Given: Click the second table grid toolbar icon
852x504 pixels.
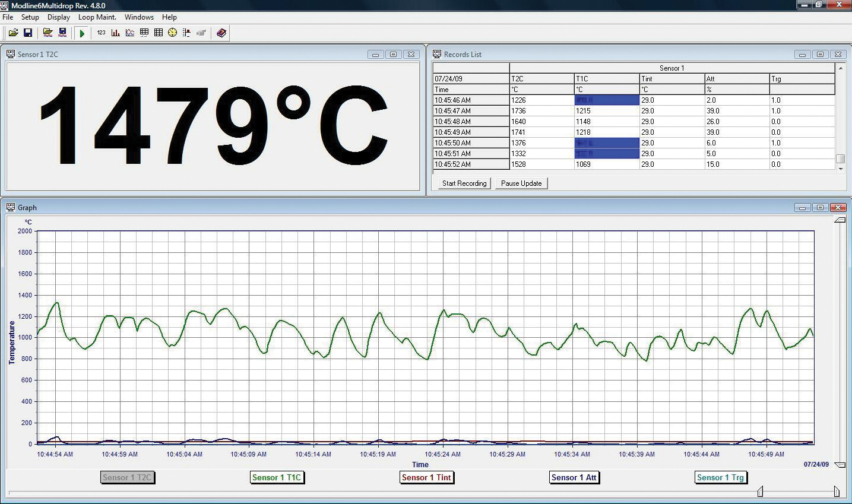Looking at the screenshot, I should [159, 33].
